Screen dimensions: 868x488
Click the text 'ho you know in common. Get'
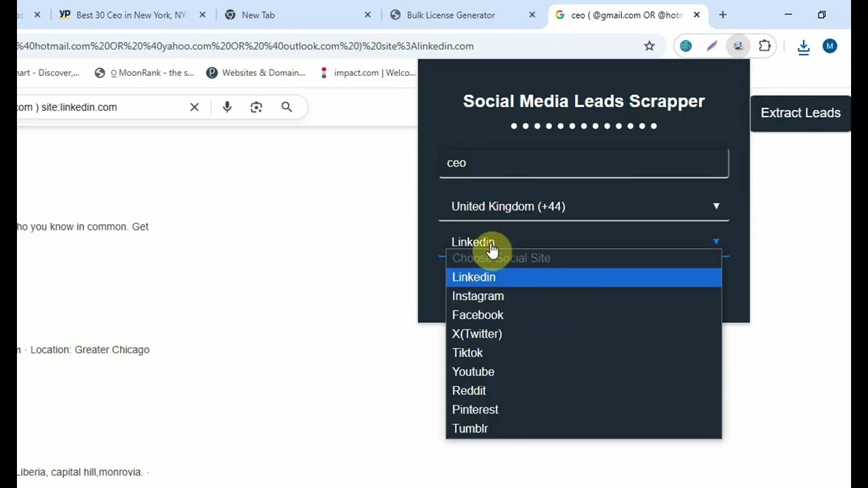(83, 226)
